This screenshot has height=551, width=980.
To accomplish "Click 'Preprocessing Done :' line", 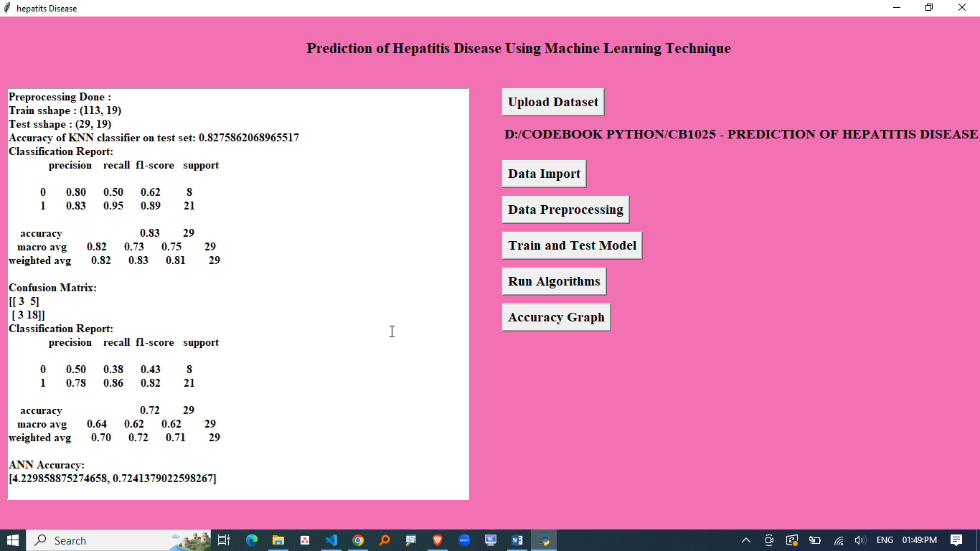I will [x=60, y=97].
